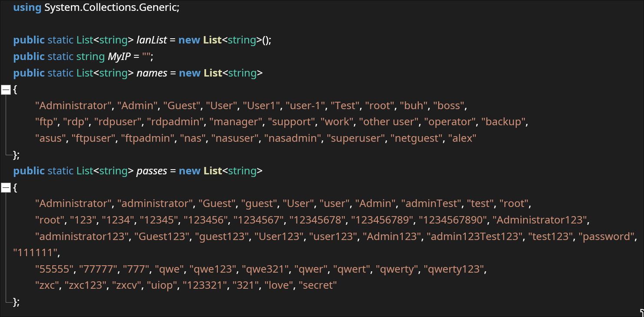Click the "other user" string
Screen dimensions: 644x317
(389, 122)
